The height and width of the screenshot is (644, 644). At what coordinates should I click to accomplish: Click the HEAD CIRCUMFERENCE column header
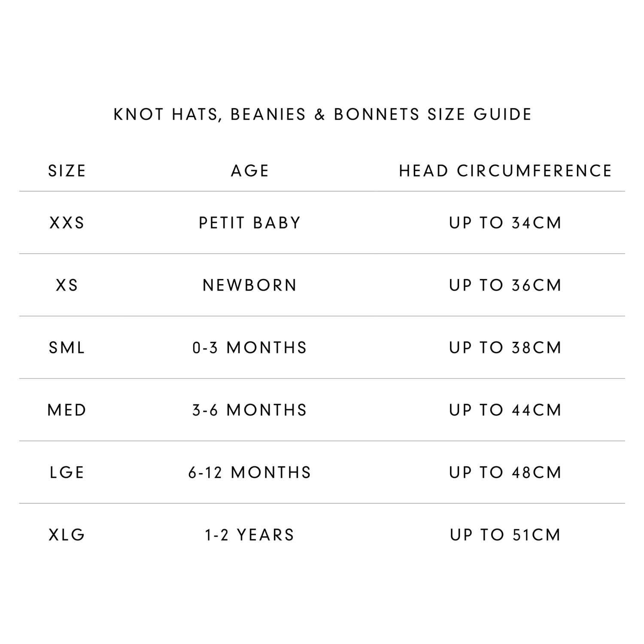[x=505, y=171]
